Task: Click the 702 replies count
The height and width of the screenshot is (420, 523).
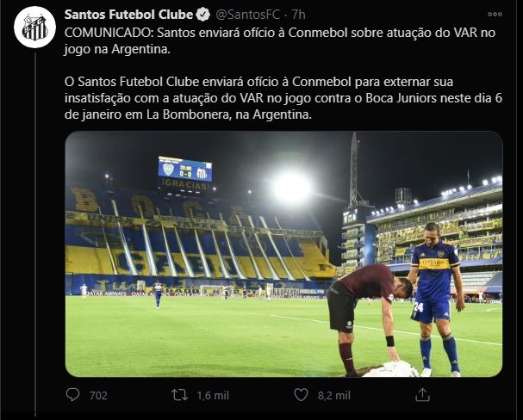Action: coord(98,395)
